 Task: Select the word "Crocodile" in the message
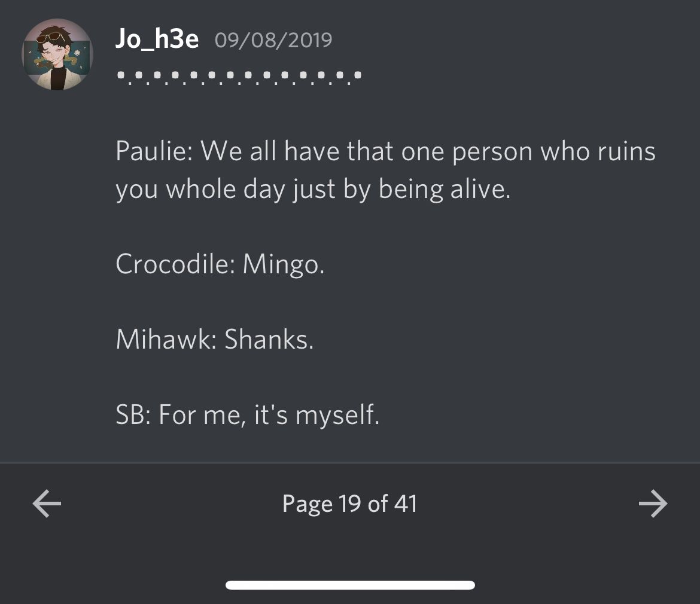point(172,264)
